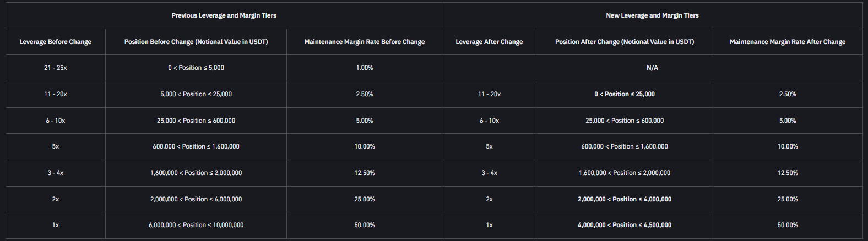Select the '2,000,000 < Position ≤ 6,000,000' cell
Image resolution: width=868 pixels, height=241 pixels.
[x=196, y=199]
